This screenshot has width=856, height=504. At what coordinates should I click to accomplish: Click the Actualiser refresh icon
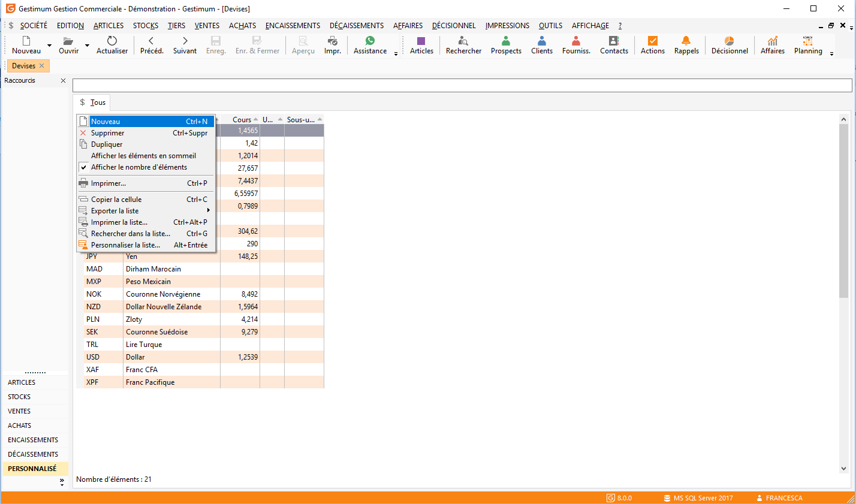pos(112,41)
